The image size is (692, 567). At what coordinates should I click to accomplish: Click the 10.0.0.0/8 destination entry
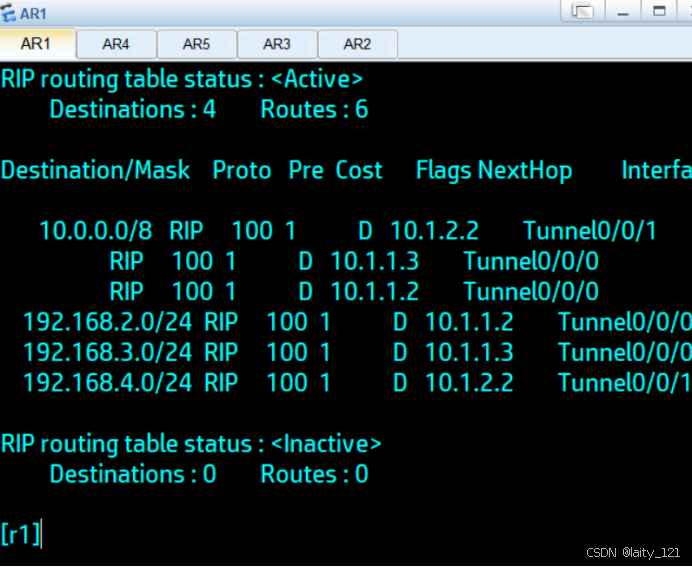pos(96,231)
